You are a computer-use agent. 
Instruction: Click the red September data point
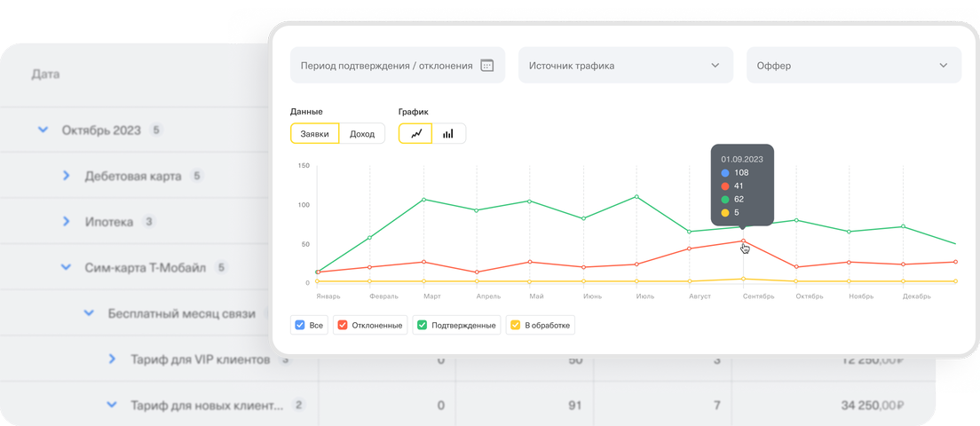[743, 241]
